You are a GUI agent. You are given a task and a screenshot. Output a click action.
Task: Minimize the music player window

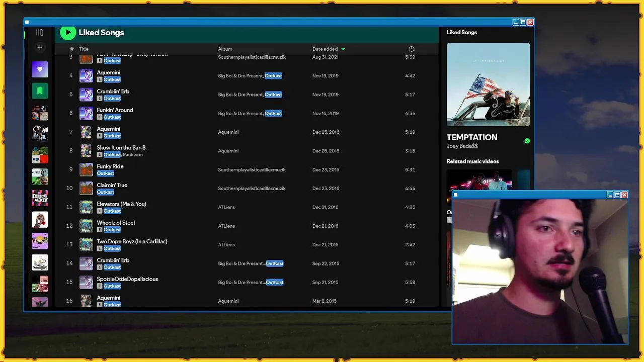(x=516, y=22)
